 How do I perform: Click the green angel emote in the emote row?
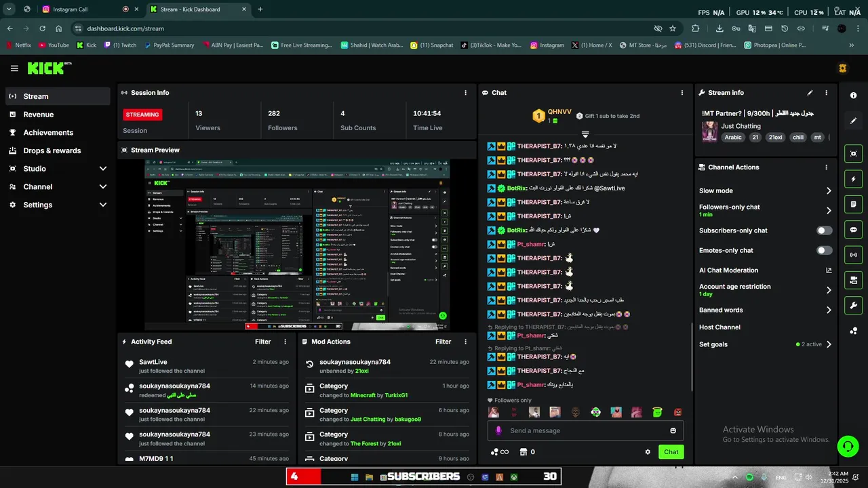[656, 412]
